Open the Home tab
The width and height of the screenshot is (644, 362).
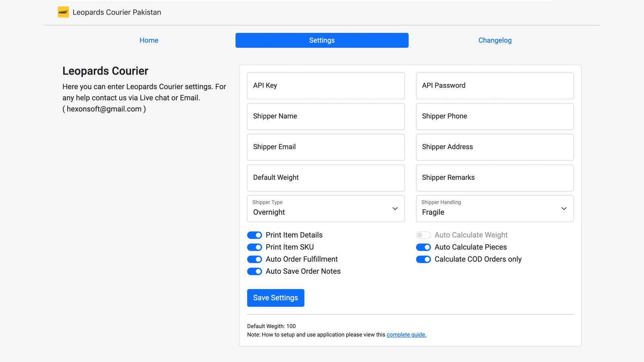[x=149, y=40]
